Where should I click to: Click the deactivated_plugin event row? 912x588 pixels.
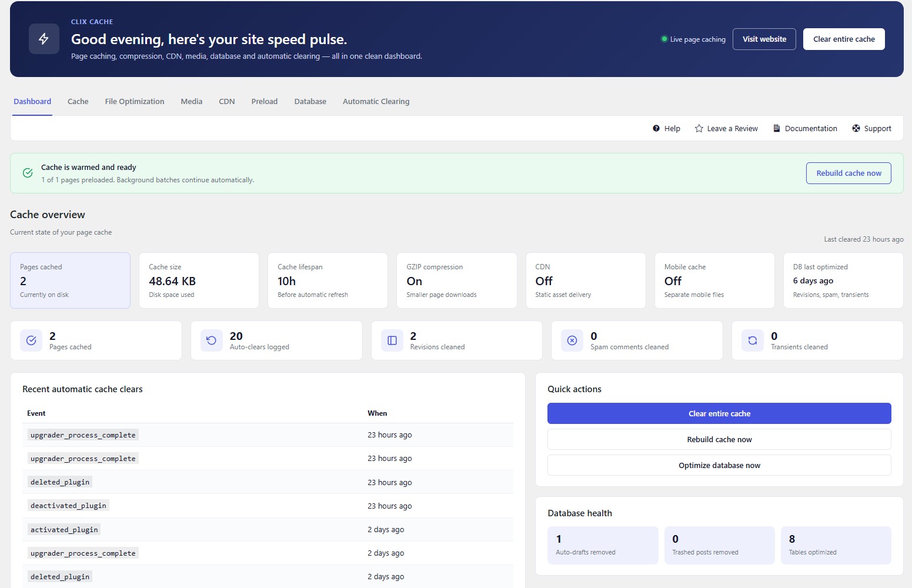pyautogui.click(x=268, y=506)
